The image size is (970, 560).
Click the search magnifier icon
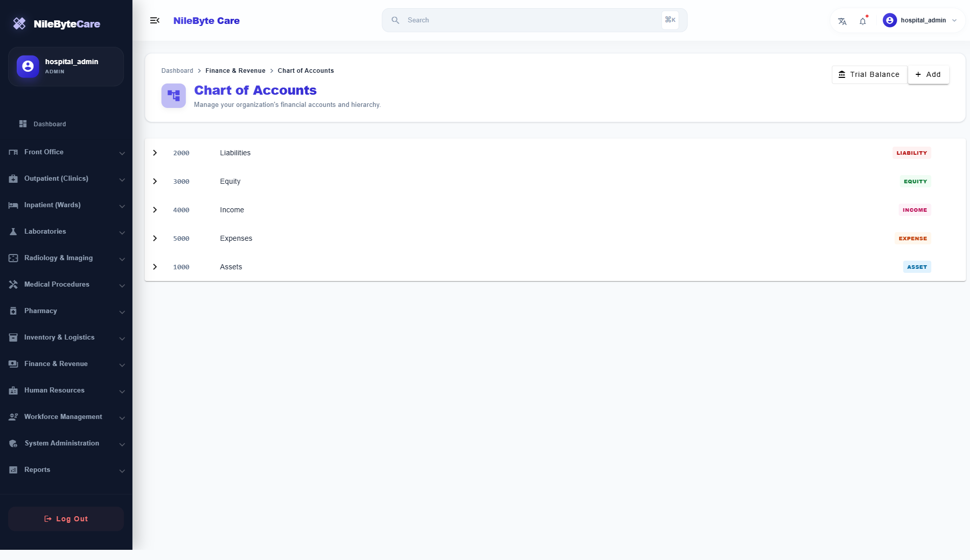[395, 20]
